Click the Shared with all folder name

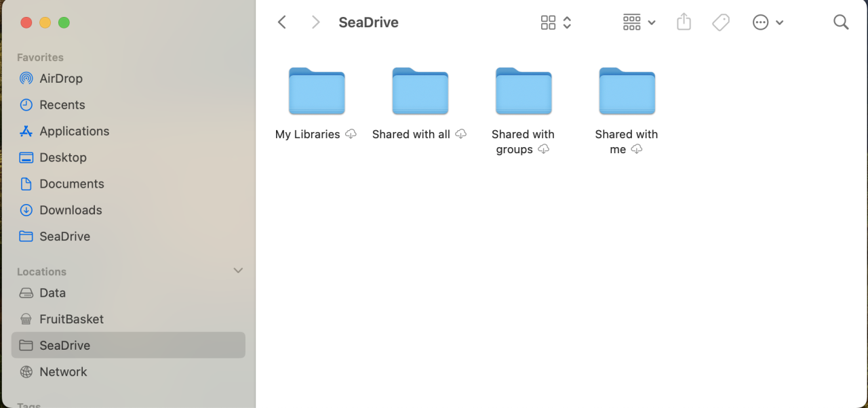click(411, 134)
